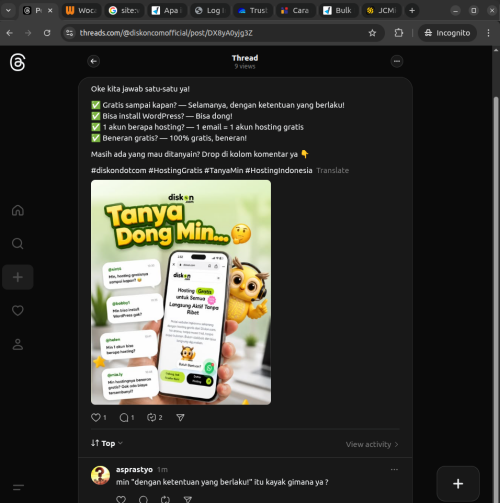The image size is (500, 503).
Task: Click asprastyo's avatar picture
Action: point(100,475)
